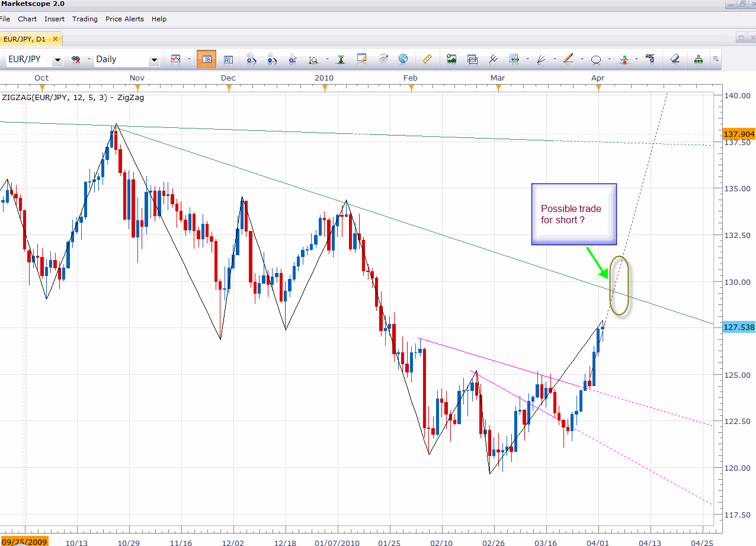Click the 'Possible trade for short ?' note

(x=574, y=214)
